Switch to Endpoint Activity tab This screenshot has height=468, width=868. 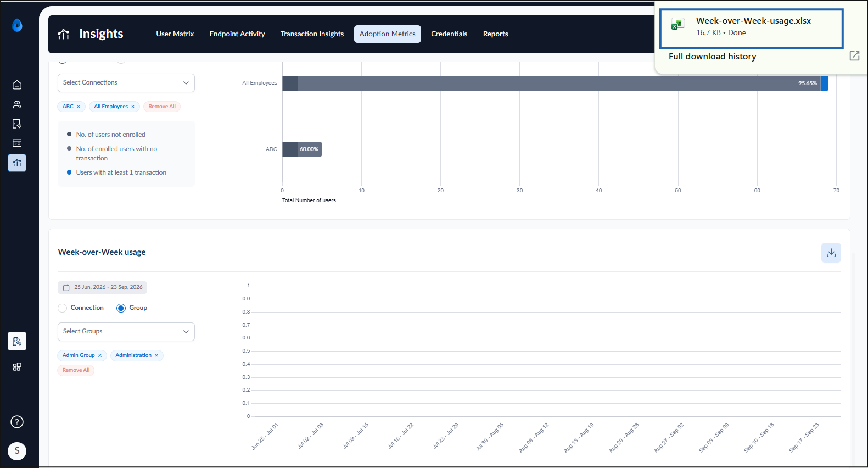tap(237, 34)
